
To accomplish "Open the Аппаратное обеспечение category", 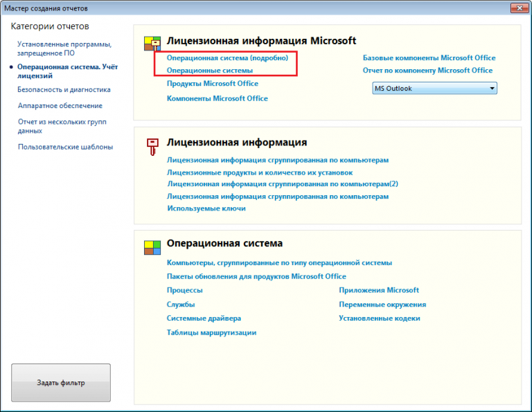I will [60, 106].
